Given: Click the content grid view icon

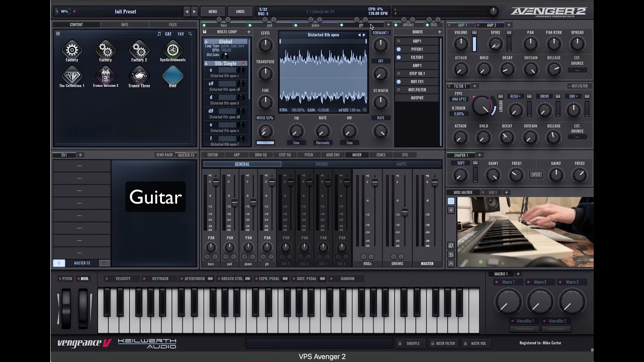Looking at the screenshot, I should tap(58, 34).
